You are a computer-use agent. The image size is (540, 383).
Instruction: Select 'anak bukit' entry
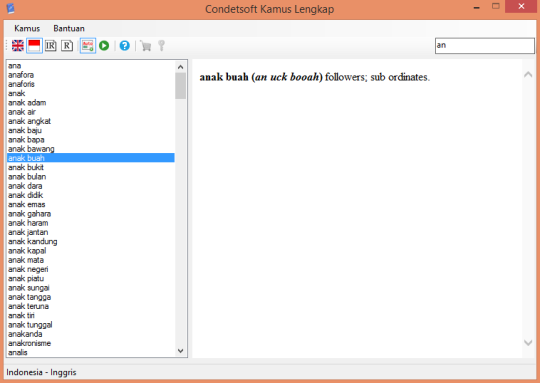[91, 167]
